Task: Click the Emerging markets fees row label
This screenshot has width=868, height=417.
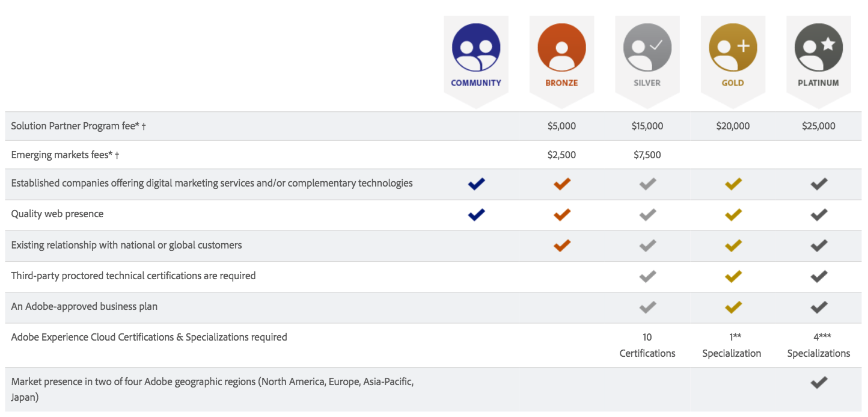Action: 65,155
